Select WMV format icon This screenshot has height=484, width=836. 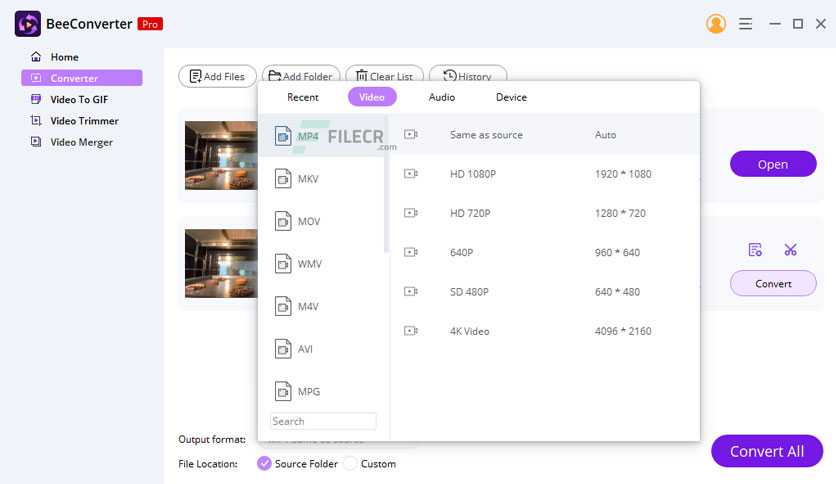click(283, 264)
